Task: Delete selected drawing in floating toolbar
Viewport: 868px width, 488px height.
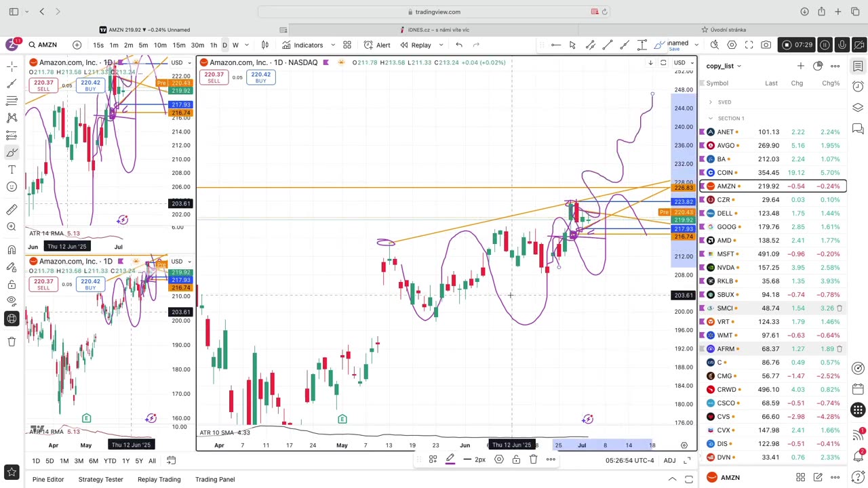Action: pos(533,460)
